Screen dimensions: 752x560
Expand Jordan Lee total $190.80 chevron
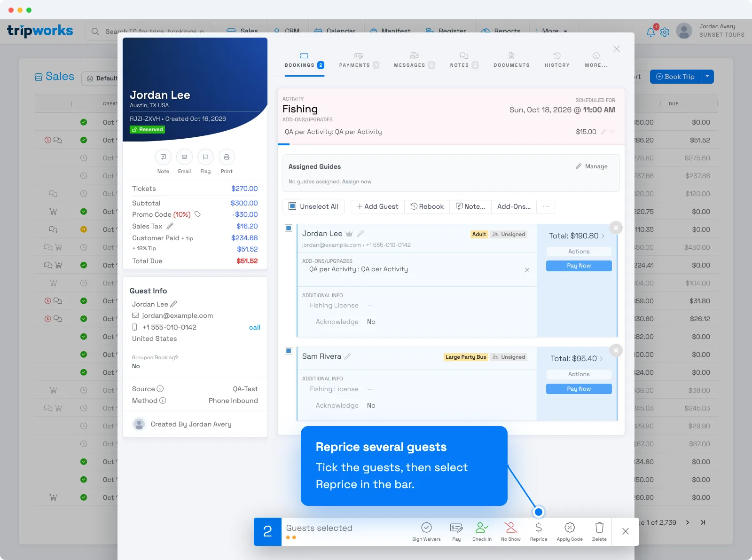602,236
